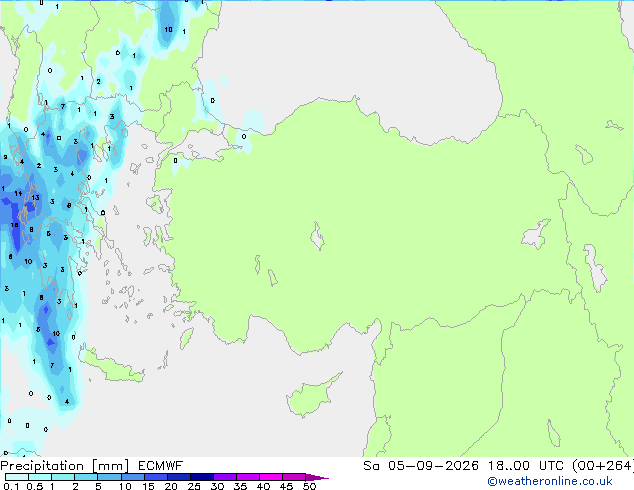Select the 30–35 mm purple legend swatch
634x490 pixels.
225,477
